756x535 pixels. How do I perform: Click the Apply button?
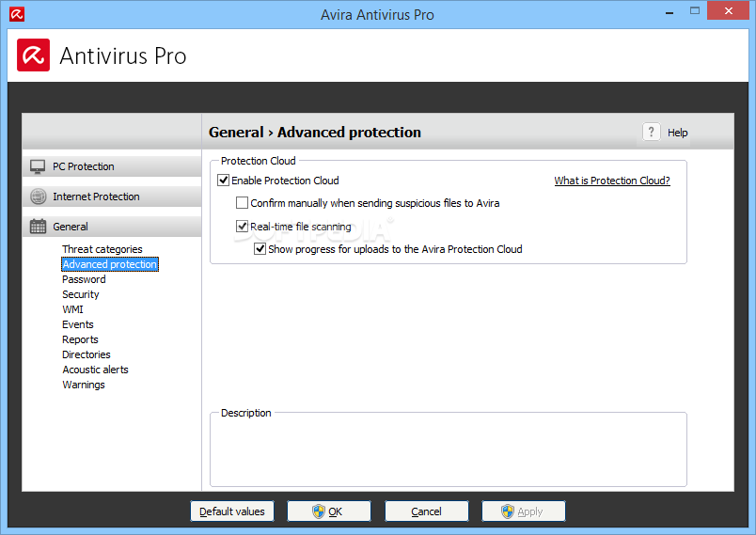pyautogui.click(x=524, y=511)
